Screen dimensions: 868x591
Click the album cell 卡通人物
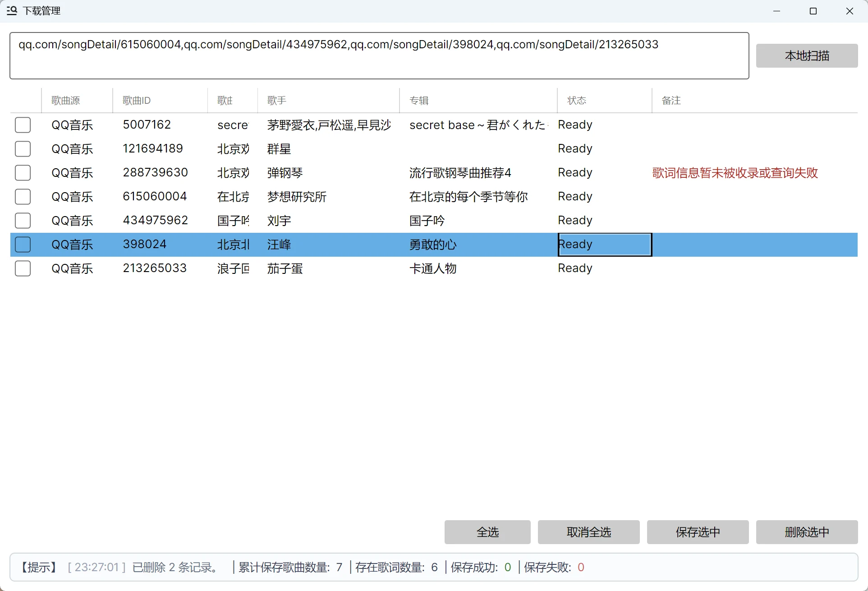pyautogui.click(x=433, y=268)
